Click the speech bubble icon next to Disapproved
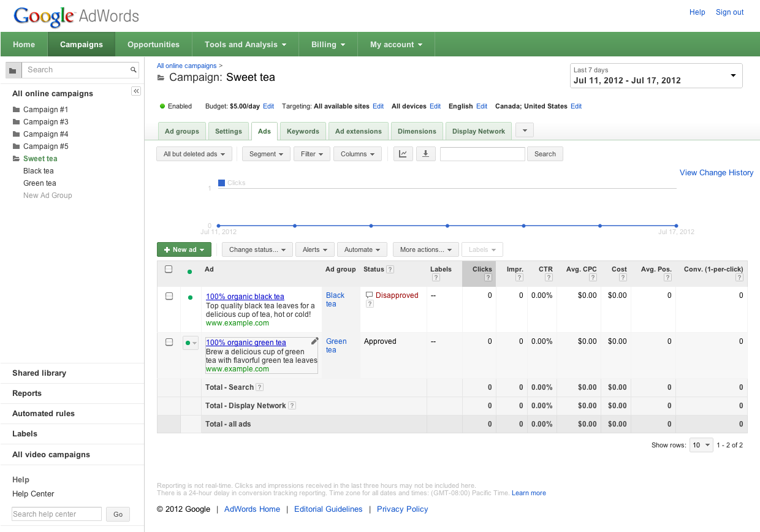Viewport: 760px width, 532px height. 369,295
